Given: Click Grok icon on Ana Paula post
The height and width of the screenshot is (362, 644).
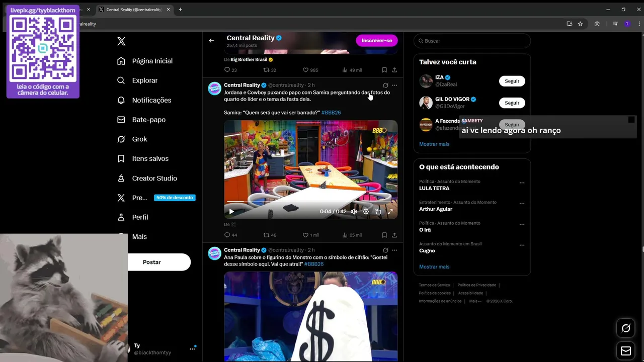Looking at the screenshot, I should tap(385, 250).
